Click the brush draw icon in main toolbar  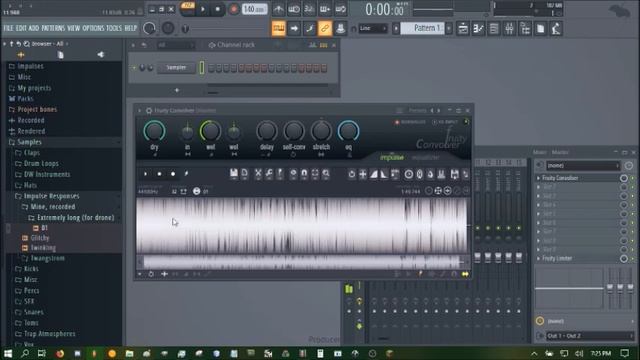pyautogui.click(x=309, y=29)
